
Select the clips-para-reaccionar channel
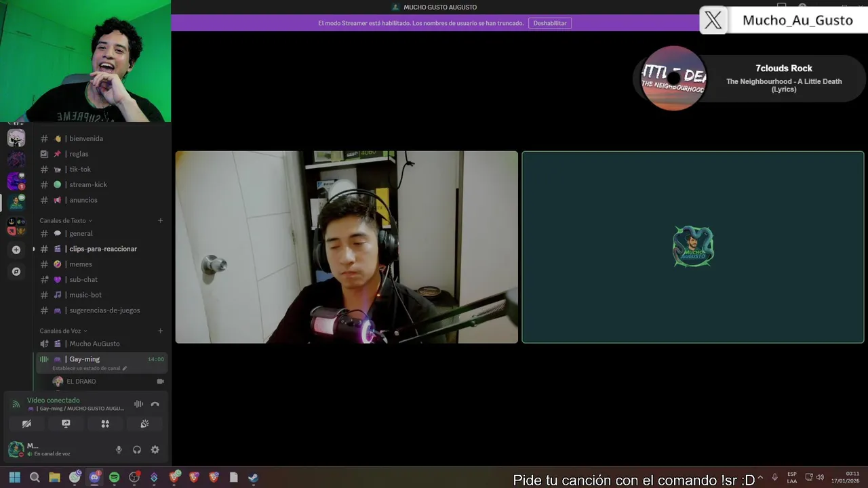pyautogui.click(x=102, y=249)
